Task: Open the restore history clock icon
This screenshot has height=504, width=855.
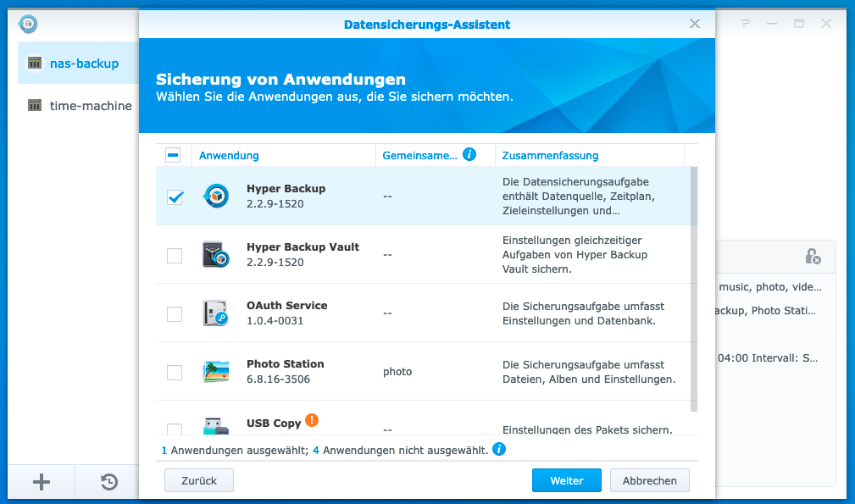Action: click(109, 482)
